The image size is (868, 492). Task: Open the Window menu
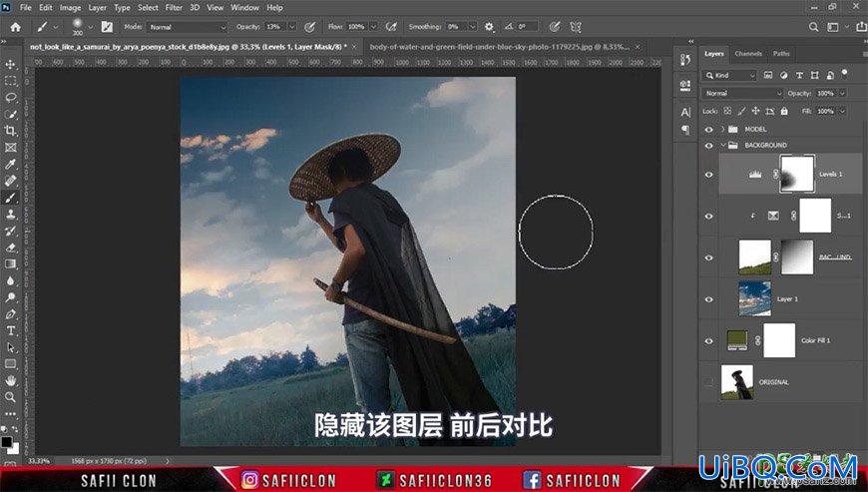244,8
